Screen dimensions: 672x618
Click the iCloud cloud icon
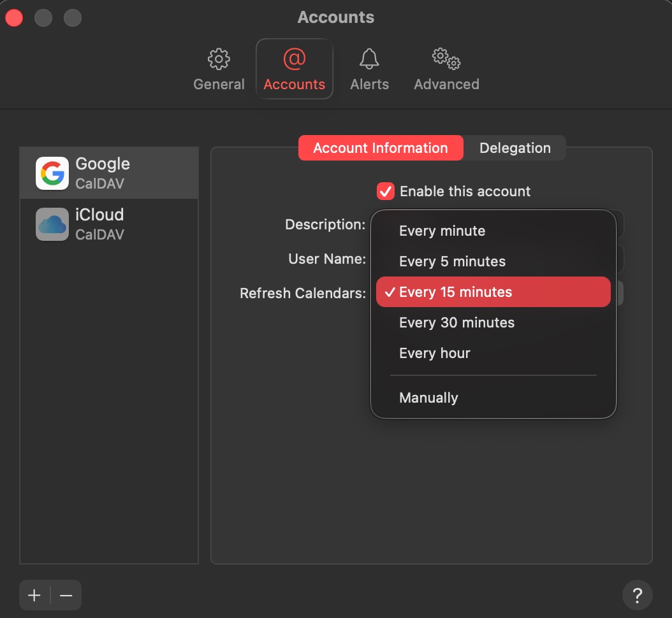52,224
